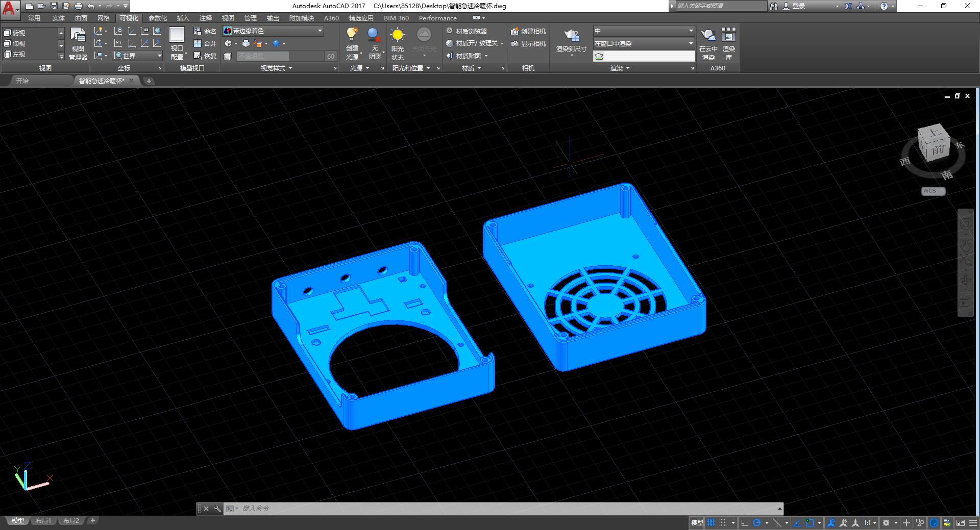Expand the 材质 panel
The width and height of the screenshot is (980, 530).
471,68
